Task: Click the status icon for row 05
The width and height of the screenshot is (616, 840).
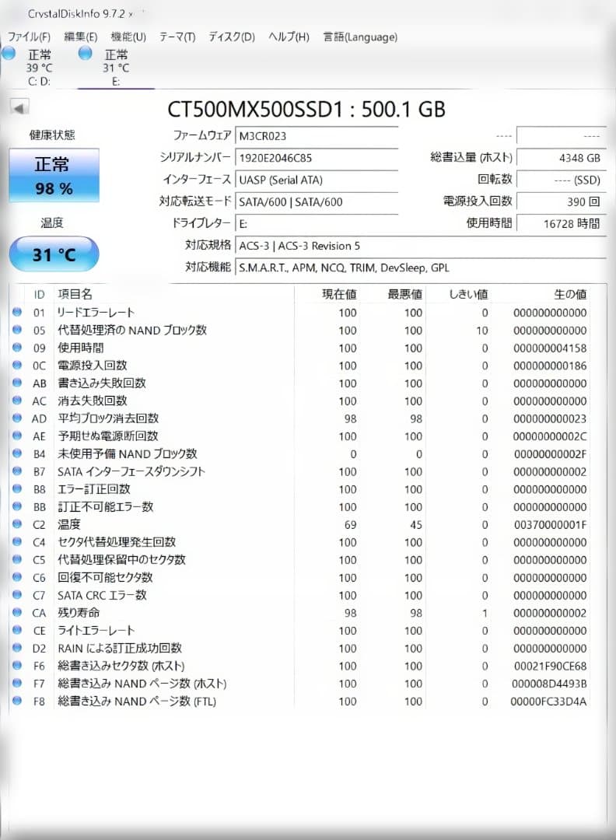Action: (x=17, y=330)
